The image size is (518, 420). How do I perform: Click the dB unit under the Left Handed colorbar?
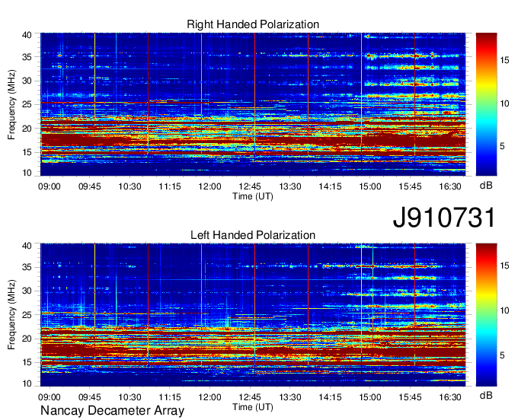486,396
